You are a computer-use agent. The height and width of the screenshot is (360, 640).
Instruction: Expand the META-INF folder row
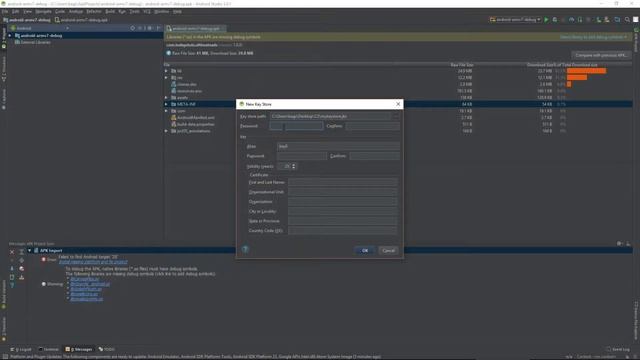[166, 104]
